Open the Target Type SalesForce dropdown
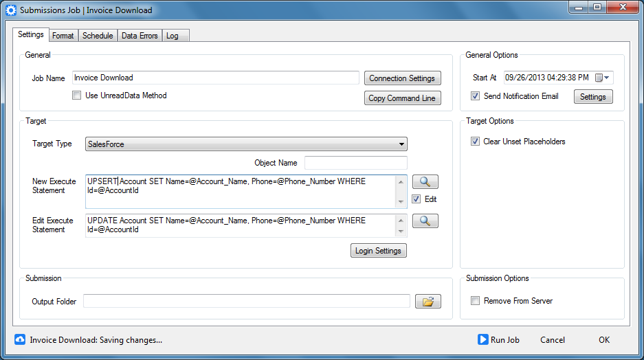Viewport: 644px width, 360px height. pos(247,144)
